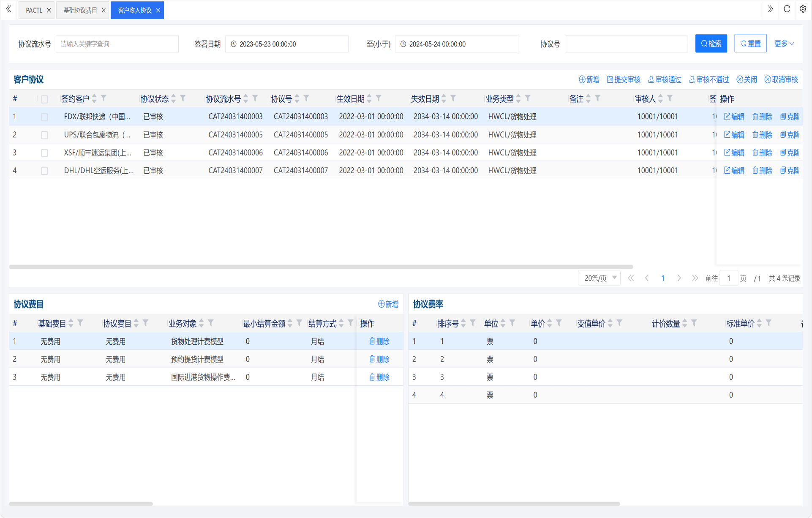The width and height of the screenshot is (812, 518).
Task: Edit the UPS/联合包裹物流 agreement row
Action: (734, 135)
